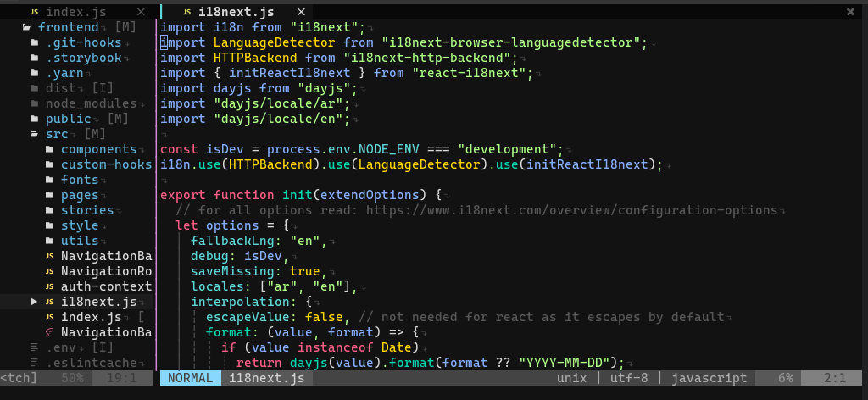The height and width of the screenshot is (400, 868).
Task: Click the unix file format indicator
Action: [572, 378]
